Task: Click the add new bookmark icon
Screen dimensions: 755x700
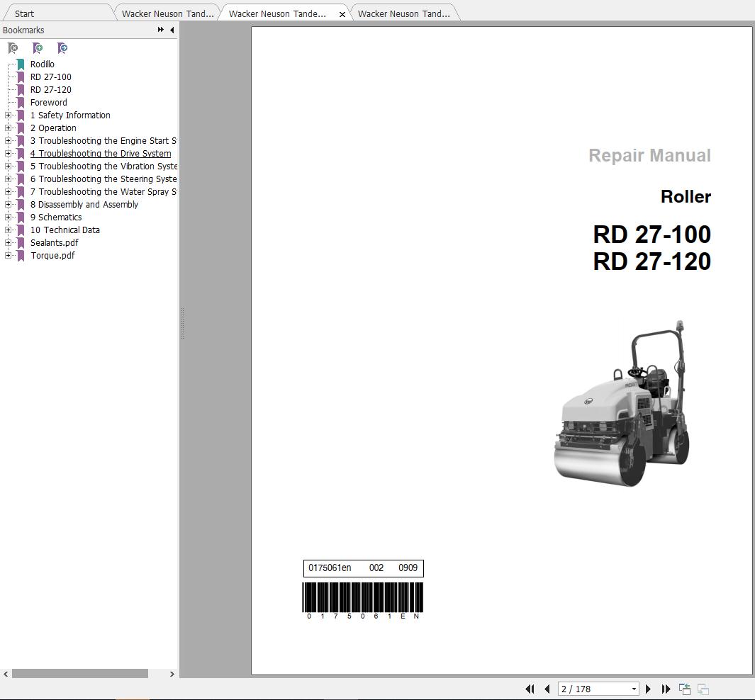Action: [38, 48]
